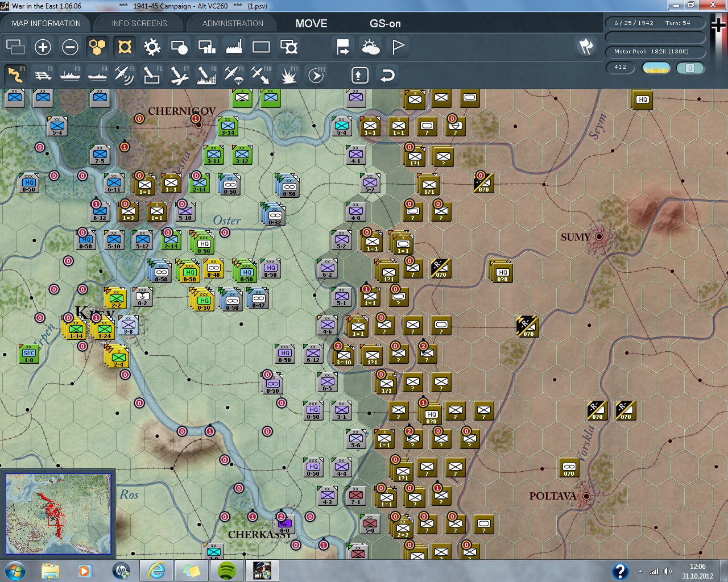
Task: Toggle the unit counters display button
Action: point(125,47)
